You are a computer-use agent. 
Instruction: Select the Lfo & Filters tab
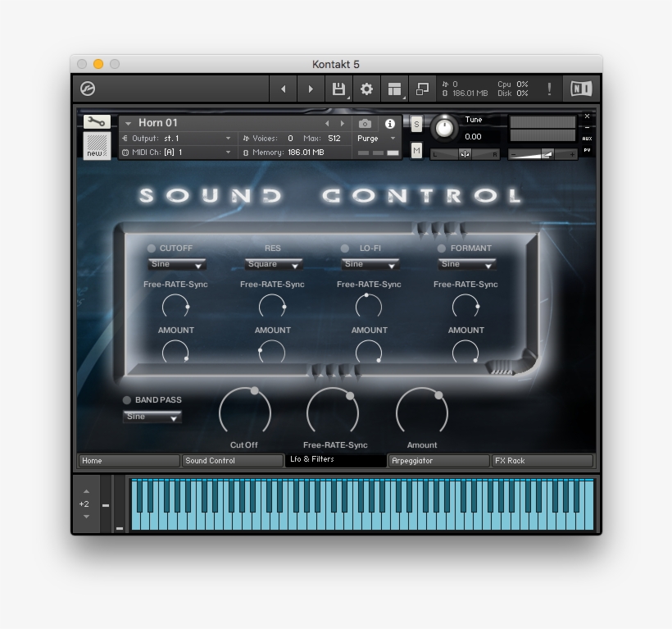coord(335,459)
